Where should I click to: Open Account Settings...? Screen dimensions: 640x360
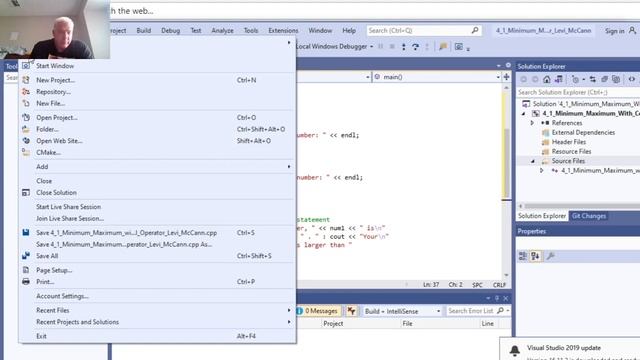point(62,296)
